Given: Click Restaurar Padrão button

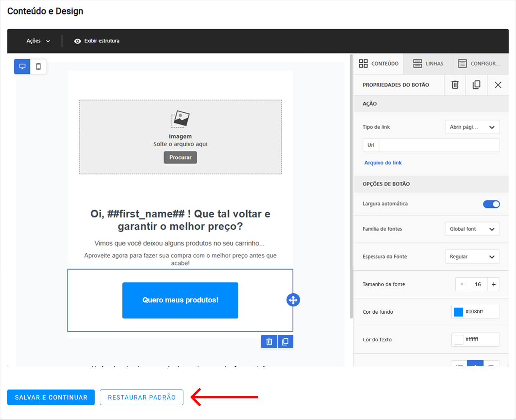Looking at the screenshot, I should [142, 397].
